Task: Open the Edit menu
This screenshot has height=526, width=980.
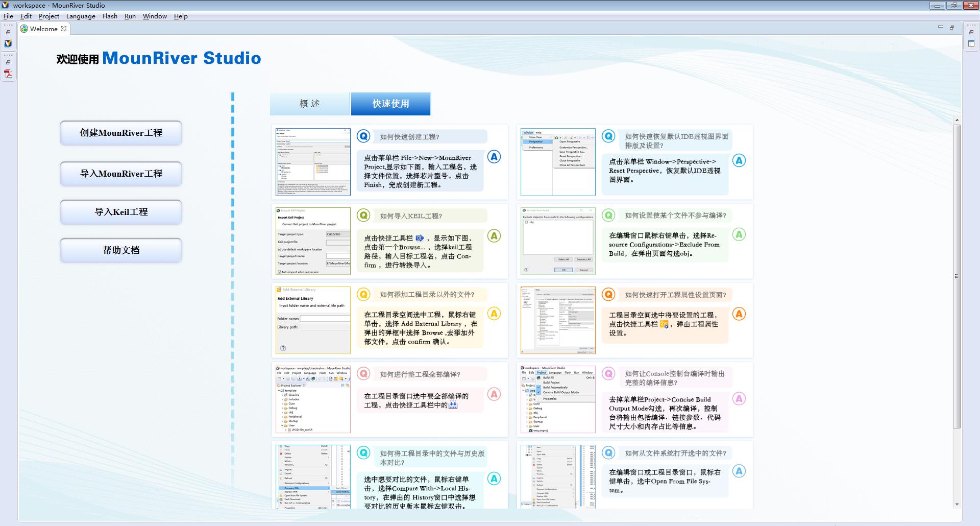Action: click(26, 16)
